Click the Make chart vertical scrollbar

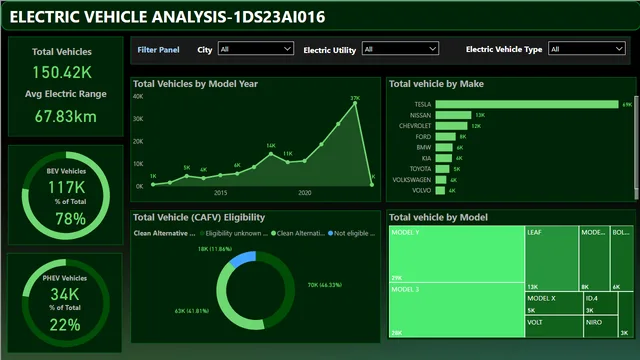[x=636, y=142]
